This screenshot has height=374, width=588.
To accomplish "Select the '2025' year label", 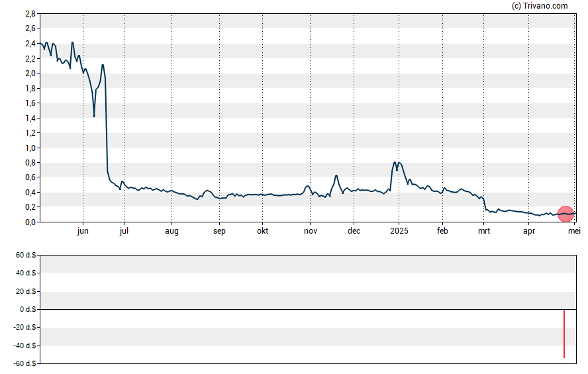I will pos(399,231).
